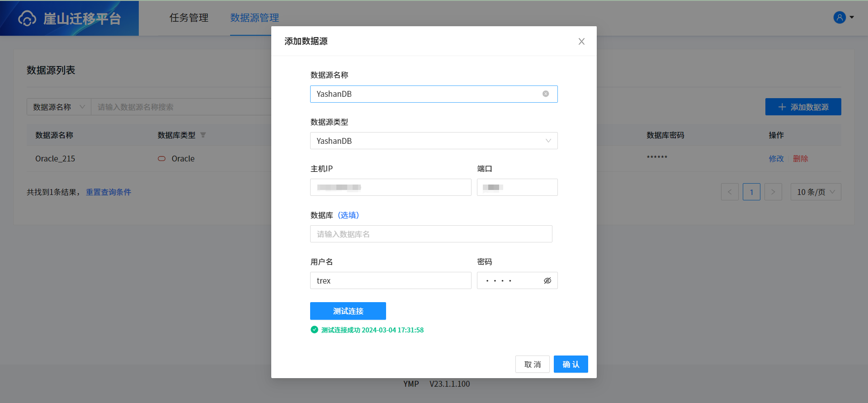Open the 数据库类型 column filter icon
This screenshot has width=868, height=403.
coord(203,135)
